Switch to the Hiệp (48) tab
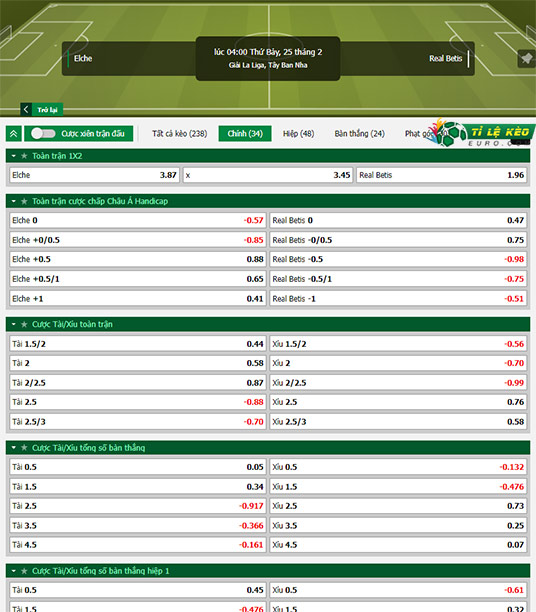Viewport: 536px width, 612px height. point(299,134)
